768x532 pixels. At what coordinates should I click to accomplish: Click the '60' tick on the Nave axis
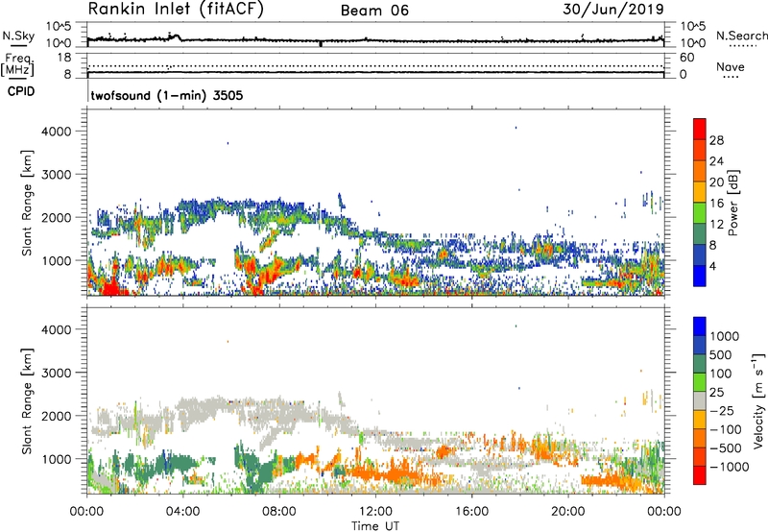pos(686,58)
